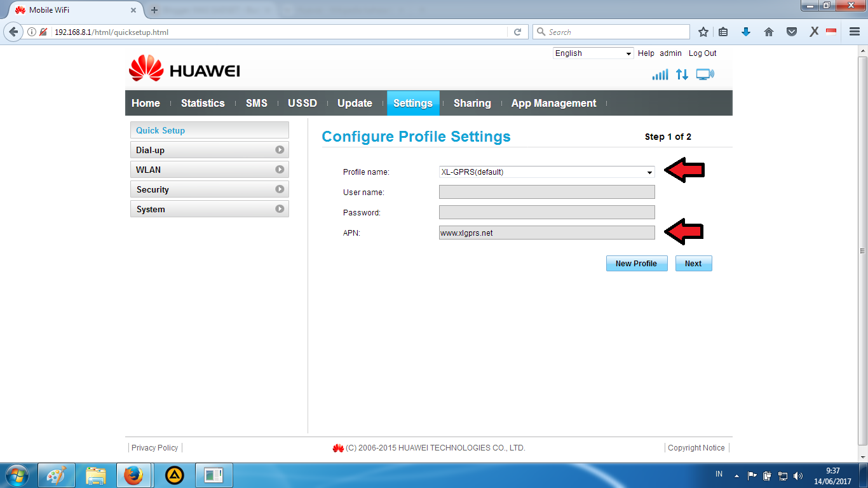Open the Update tab

(355, 103)
